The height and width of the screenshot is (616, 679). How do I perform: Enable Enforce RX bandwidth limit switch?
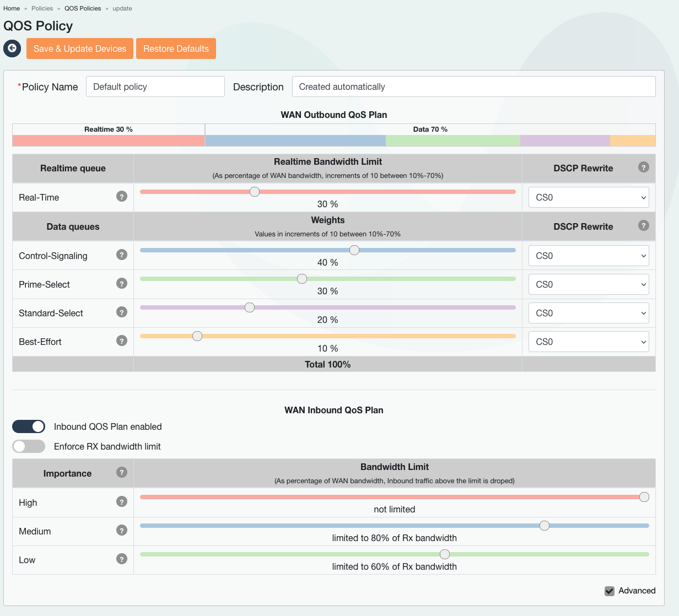[29, 446]
